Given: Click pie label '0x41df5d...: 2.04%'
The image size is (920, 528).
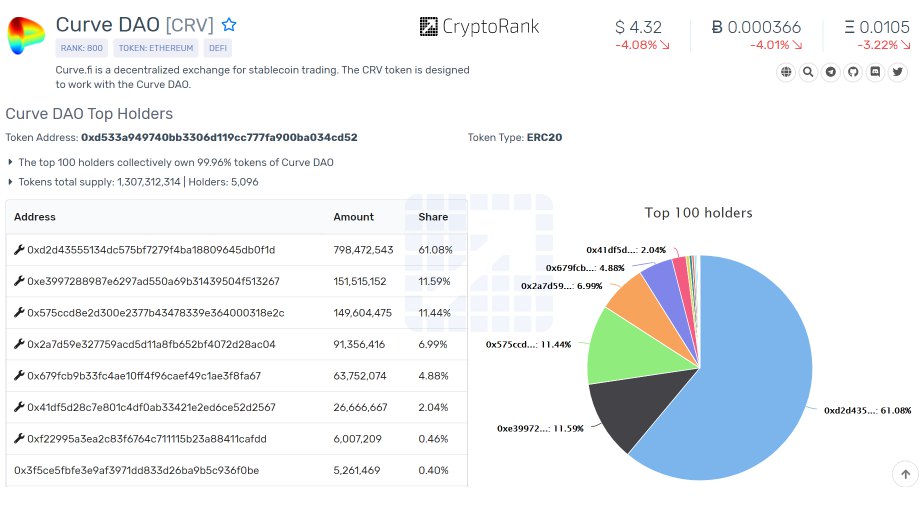Looking at the screenshot, I should [626, 250].
